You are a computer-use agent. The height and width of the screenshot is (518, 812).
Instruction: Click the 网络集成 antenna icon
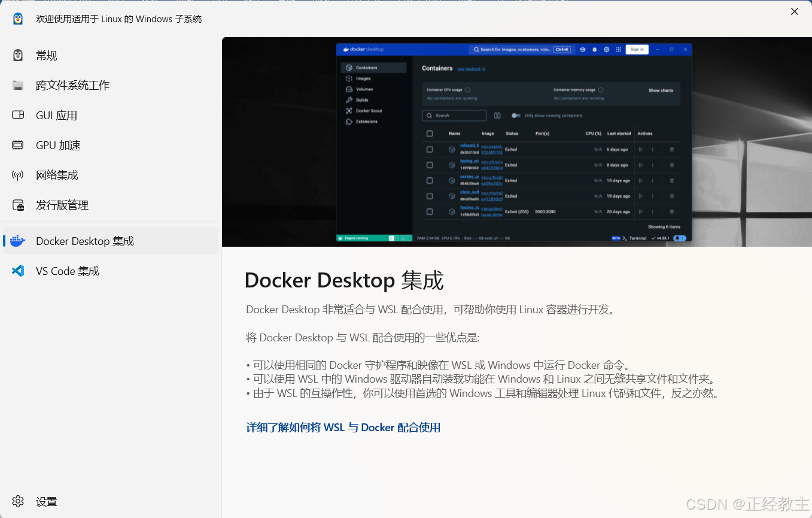coord(18,175)
